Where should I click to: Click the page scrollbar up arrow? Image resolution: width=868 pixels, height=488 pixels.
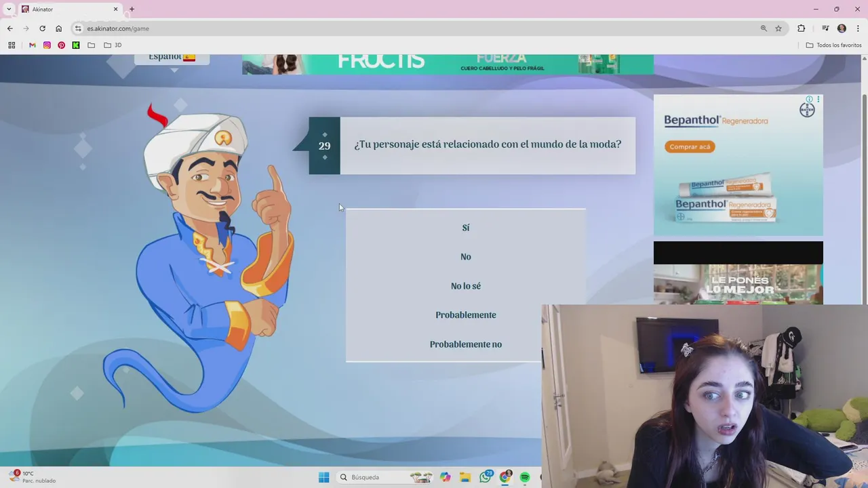click(864, 58)
